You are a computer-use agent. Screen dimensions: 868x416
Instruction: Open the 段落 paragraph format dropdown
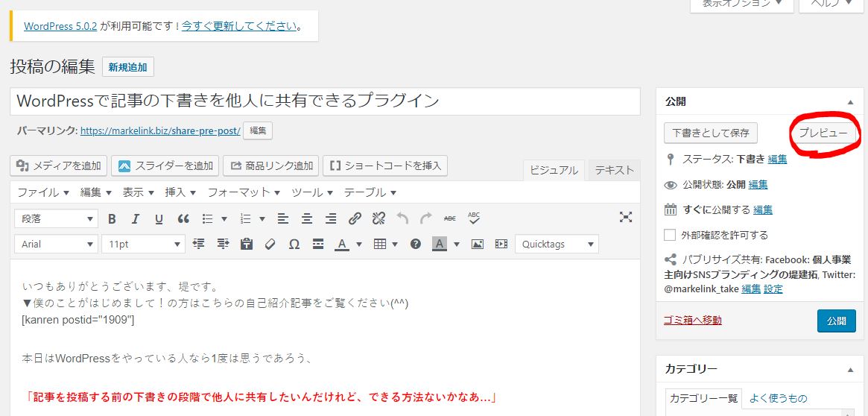[57, 218]
